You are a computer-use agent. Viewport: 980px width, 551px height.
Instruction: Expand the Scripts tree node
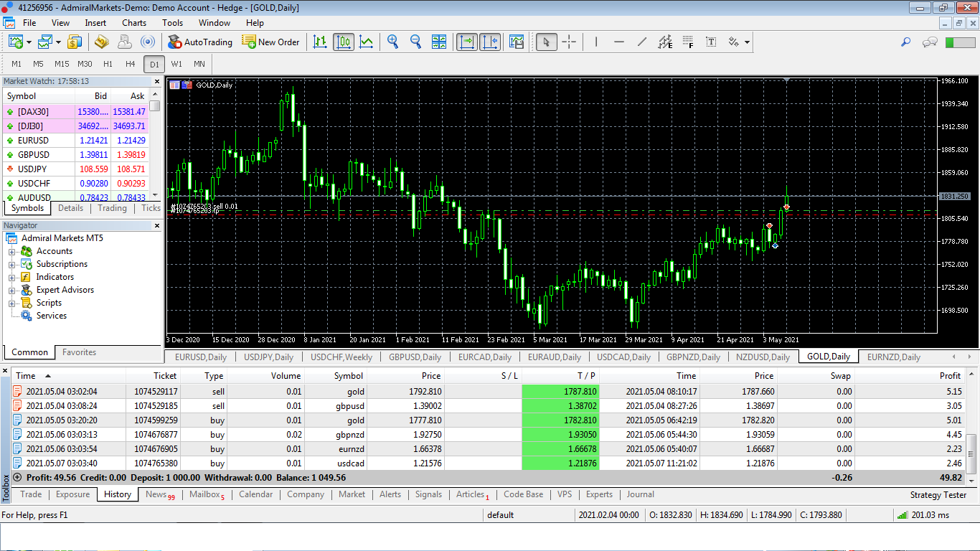pyautogui.click(x=12, y=303)
